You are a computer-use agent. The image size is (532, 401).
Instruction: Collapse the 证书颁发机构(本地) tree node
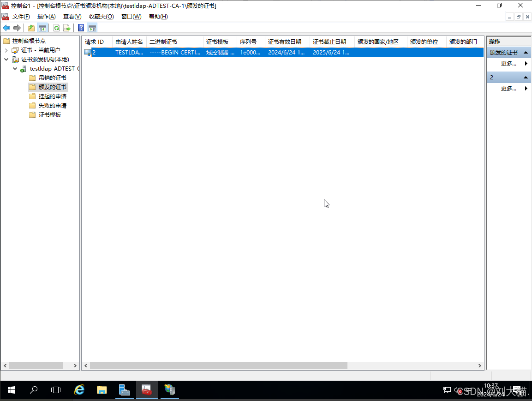[x=6, y=60]
